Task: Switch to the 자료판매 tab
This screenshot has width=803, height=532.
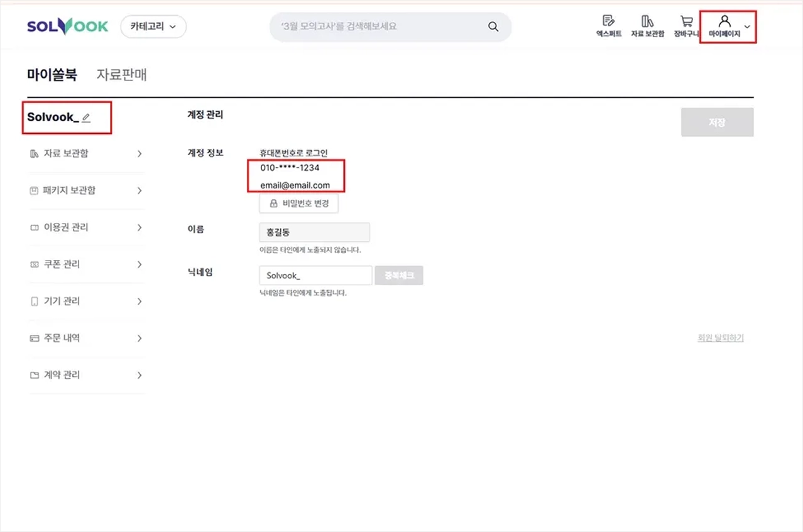Action: coord(121,75)
